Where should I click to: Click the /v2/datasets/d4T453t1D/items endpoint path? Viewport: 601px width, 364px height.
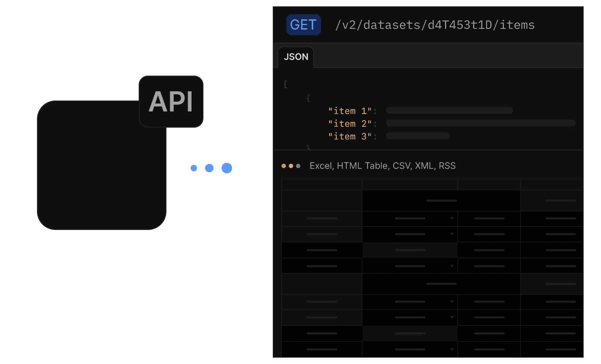tap(435, 25)
